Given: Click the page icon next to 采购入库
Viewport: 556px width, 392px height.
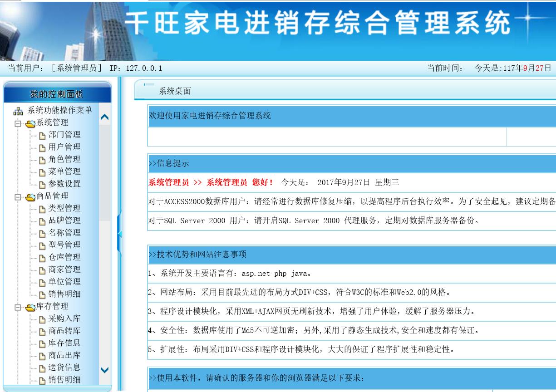Looking at the screenshot, I should tap(42, 319).
